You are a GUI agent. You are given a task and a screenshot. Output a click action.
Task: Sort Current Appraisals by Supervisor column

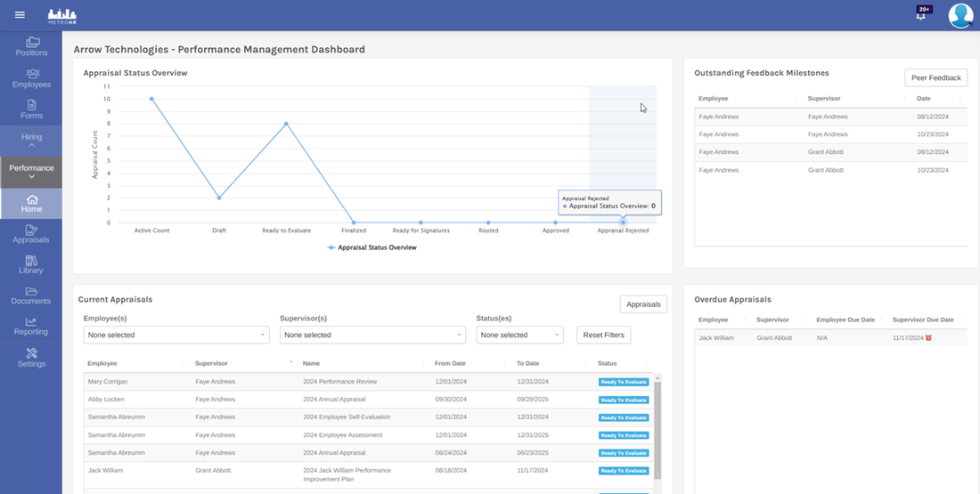click(x=244, y=363)
